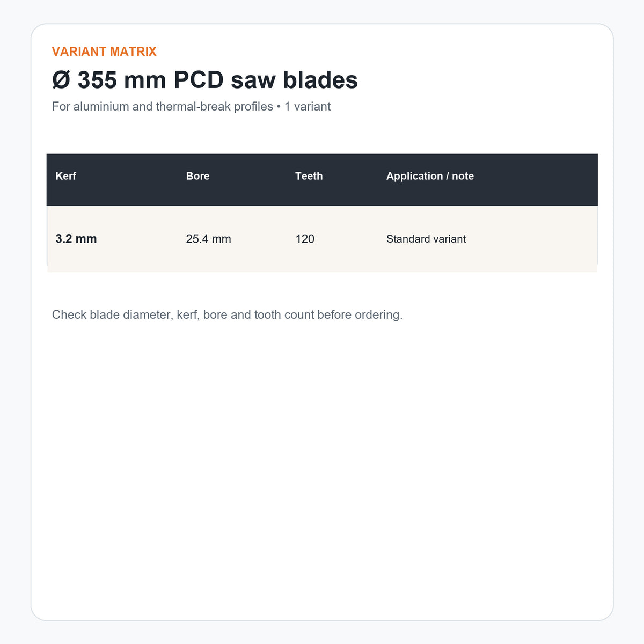
Task: Click the Application / note column header
Action: click(x=430, y=176)
